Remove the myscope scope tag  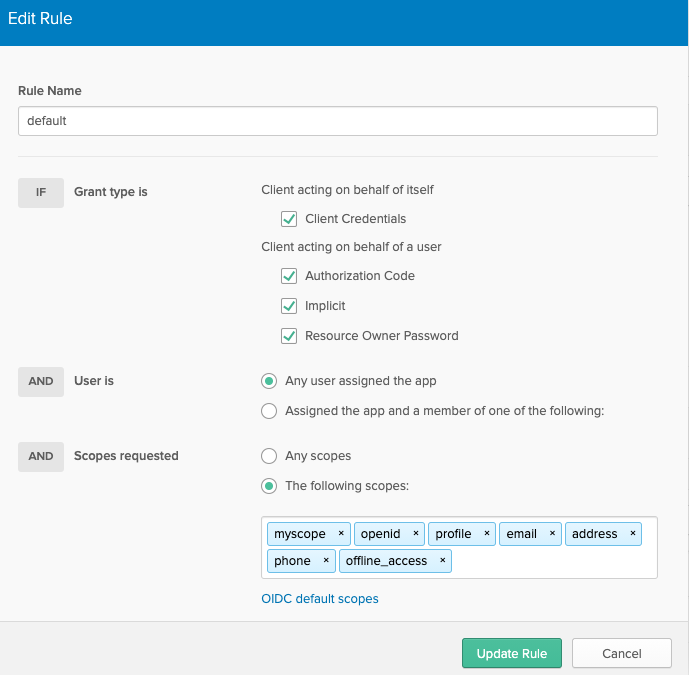pos(341,533)
